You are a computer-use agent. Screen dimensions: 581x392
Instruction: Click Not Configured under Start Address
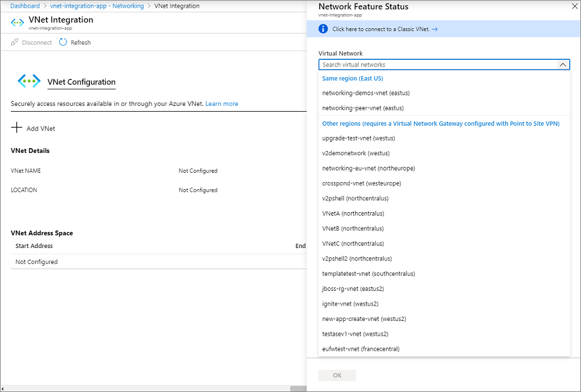[36, 262]
